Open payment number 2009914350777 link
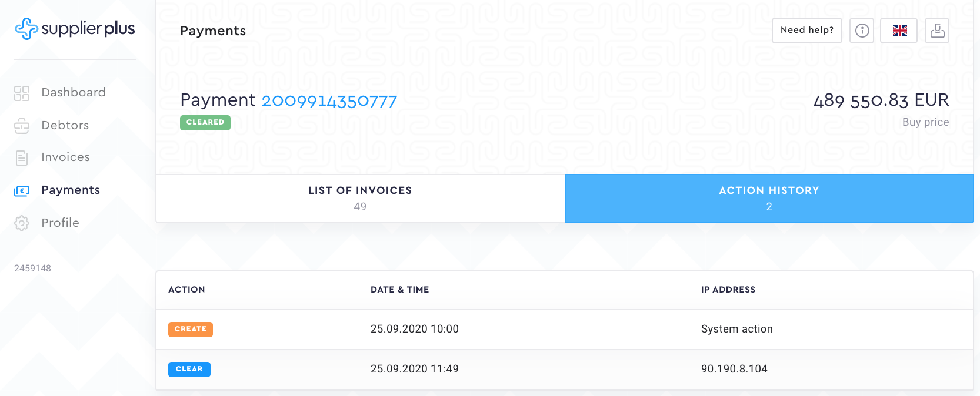The width and height of the screenshot is (980, 396). tap(329, 101)
